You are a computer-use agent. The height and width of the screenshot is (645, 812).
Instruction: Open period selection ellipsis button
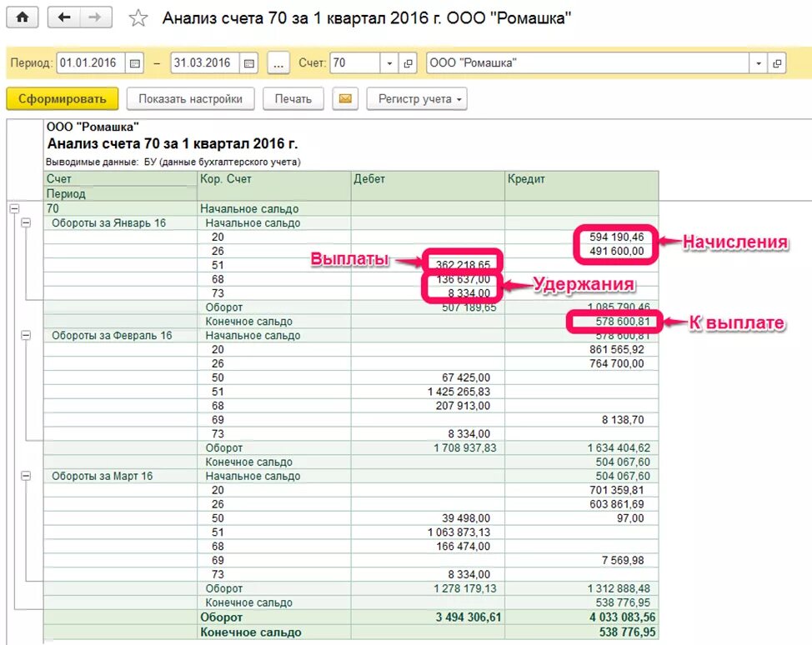278,63
